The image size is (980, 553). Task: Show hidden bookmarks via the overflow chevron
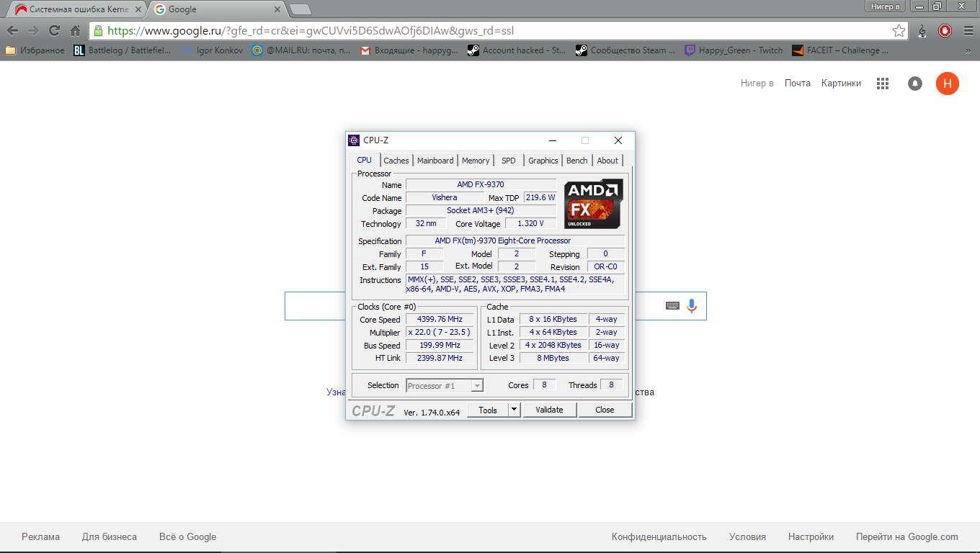click(x=968, y=50)
